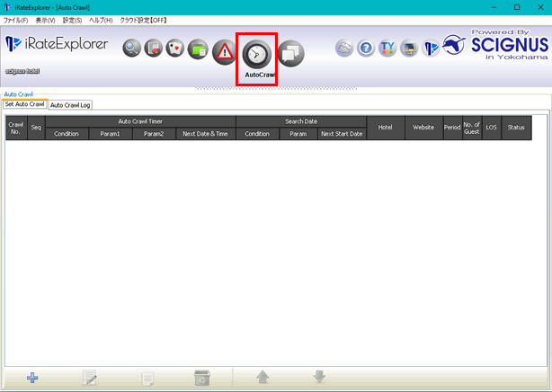Screen dimensions: 552x392
Task: Click the red warning triangle icon
Action: point(224,52)
